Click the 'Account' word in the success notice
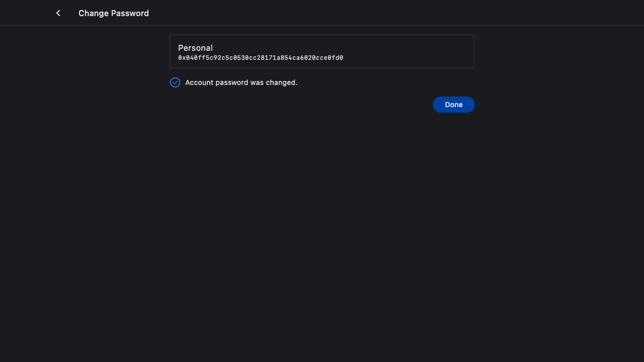 tap(199, 82)
